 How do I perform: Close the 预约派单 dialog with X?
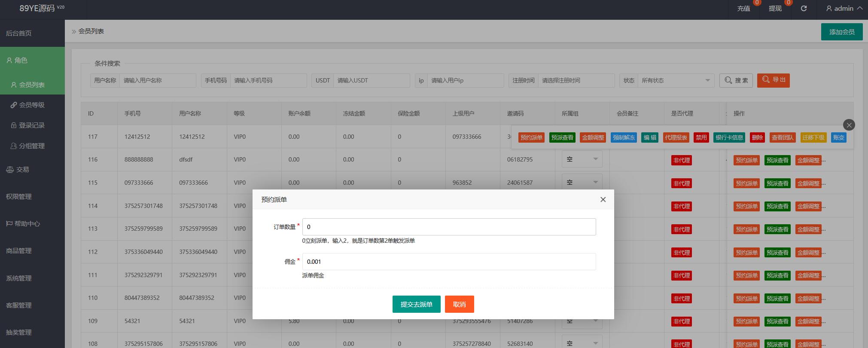tap(603, 199)
